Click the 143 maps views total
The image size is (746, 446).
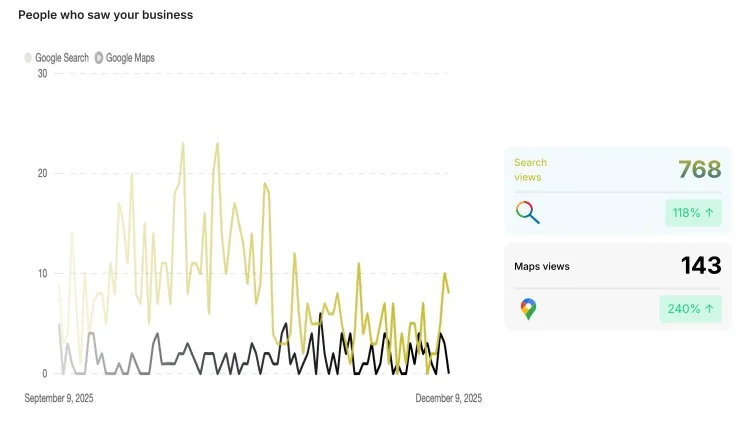[x=701, y=266]
